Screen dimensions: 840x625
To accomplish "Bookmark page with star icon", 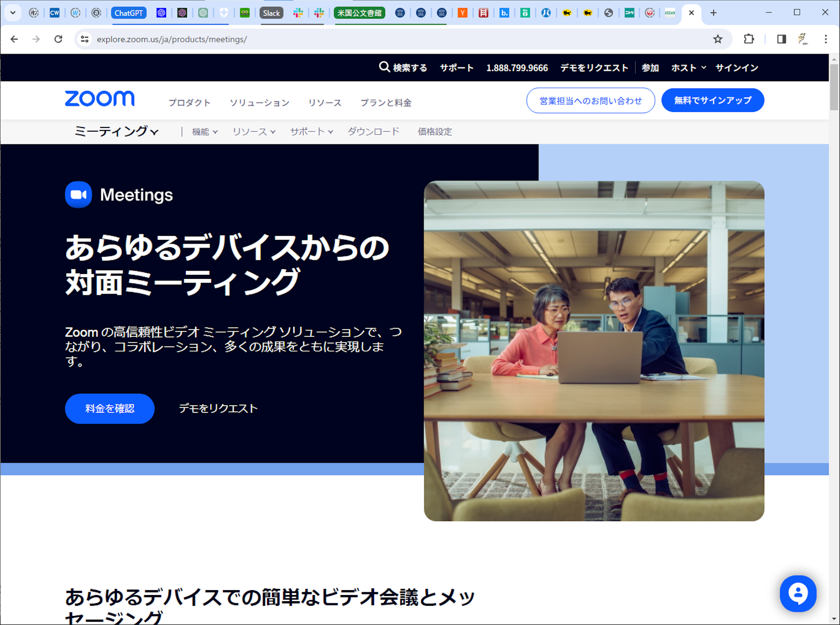I will pos(717,39).
